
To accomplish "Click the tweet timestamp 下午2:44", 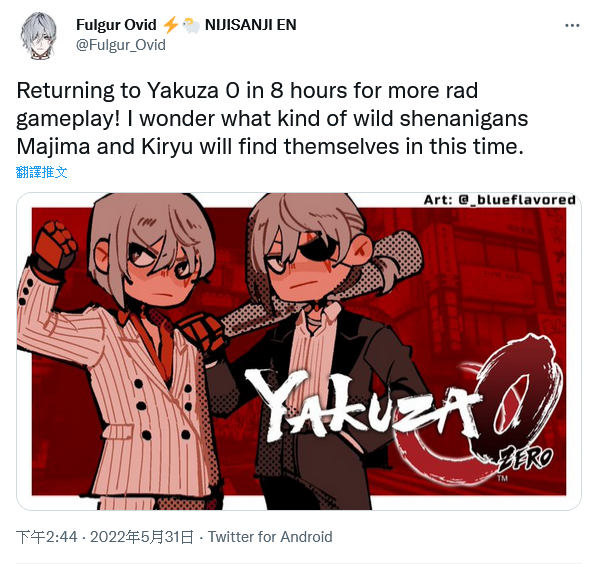I will point(47,537).
